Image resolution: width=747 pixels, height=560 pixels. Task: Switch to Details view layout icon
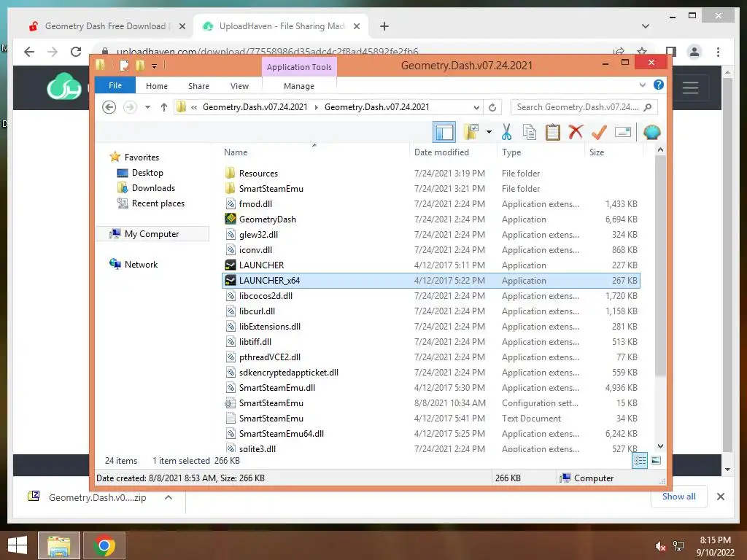click(x=640, y=460)
